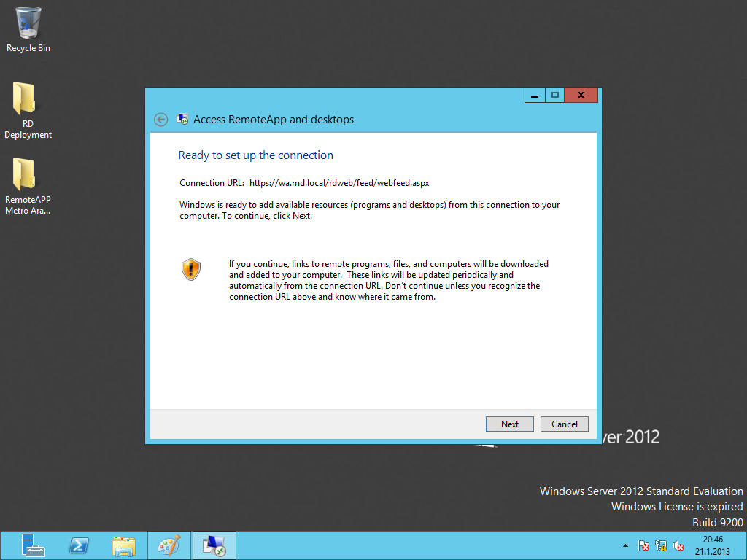Launch Windows PowerShell from the taskbar

click(79, 545)
